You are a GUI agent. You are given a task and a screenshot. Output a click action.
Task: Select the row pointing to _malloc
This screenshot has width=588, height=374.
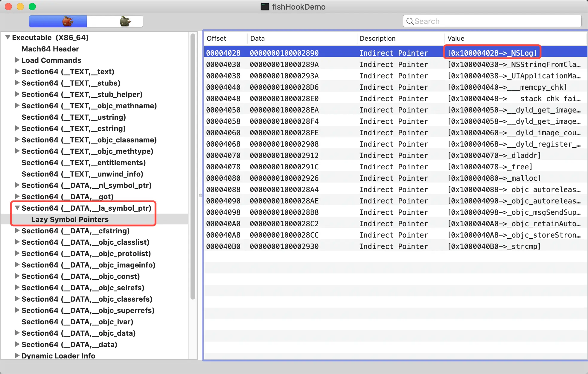[395, 178]
